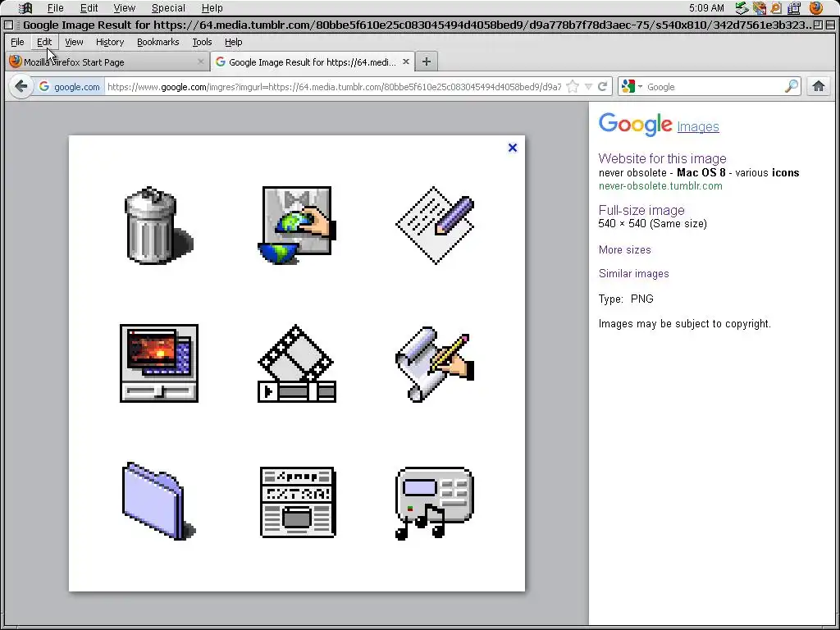Image resolution: width=840 pixels, height=630 pixels.
Task: Click the notepad with pencil icon in the image
Action: click(x=435, y=226)
